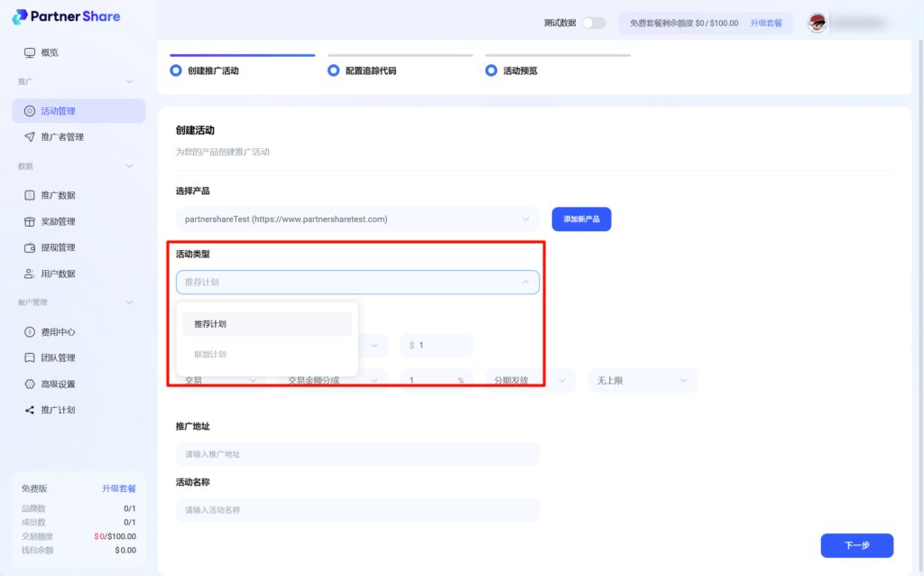Click the 奖励管理 gift icon
The height and width of the screenshot is (576, 924).
pos(30,221)
